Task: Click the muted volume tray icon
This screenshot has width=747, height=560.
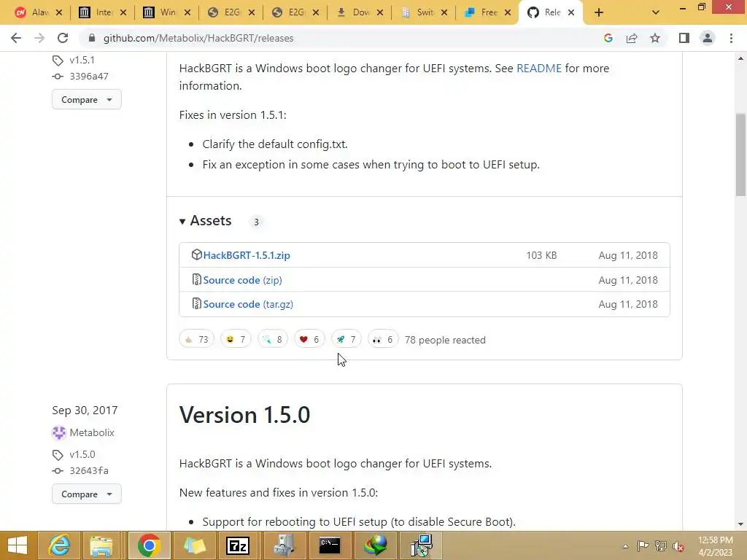Action: pos(678,546)
